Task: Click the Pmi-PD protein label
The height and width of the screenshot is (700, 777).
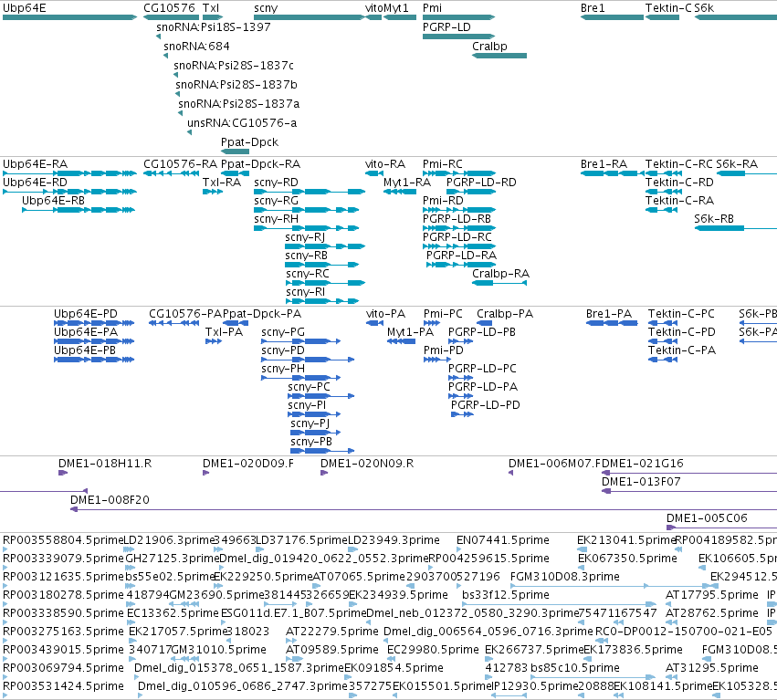Action: (444, 350)
